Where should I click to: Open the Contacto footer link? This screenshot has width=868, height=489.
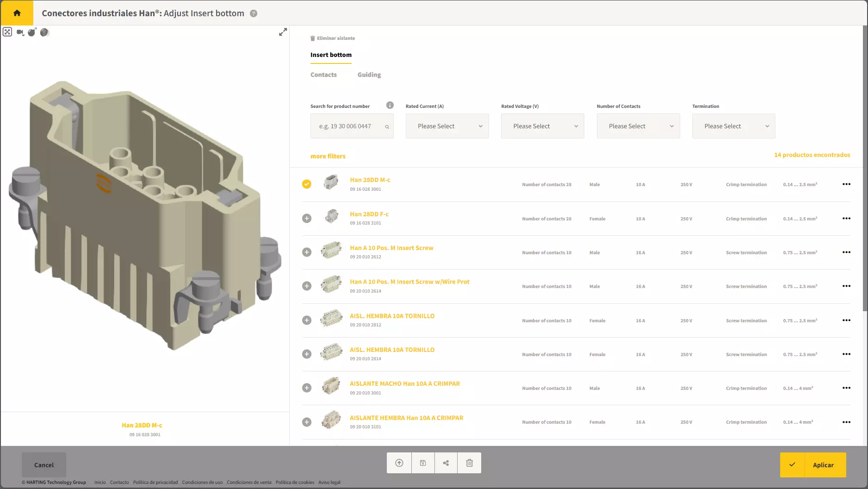coord(119,483)
